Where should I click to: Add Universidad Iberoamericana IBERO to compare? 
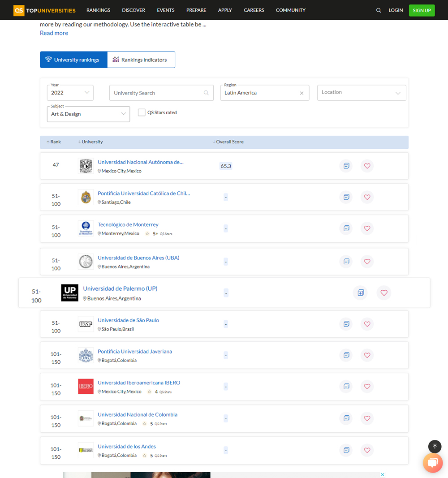point(346,387)
